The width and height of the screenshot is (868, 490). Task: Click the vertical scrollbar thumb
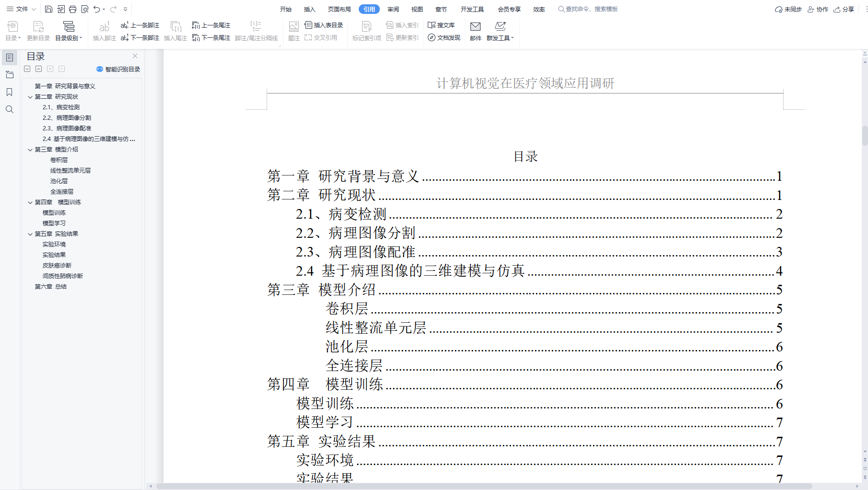point(865,135)
